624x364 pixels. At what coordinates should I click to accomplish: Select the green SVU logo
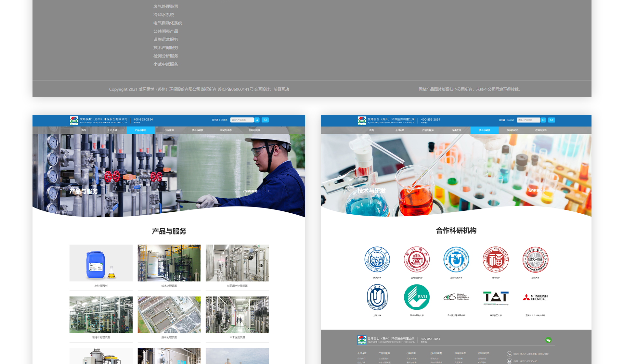tap(417, 297)
